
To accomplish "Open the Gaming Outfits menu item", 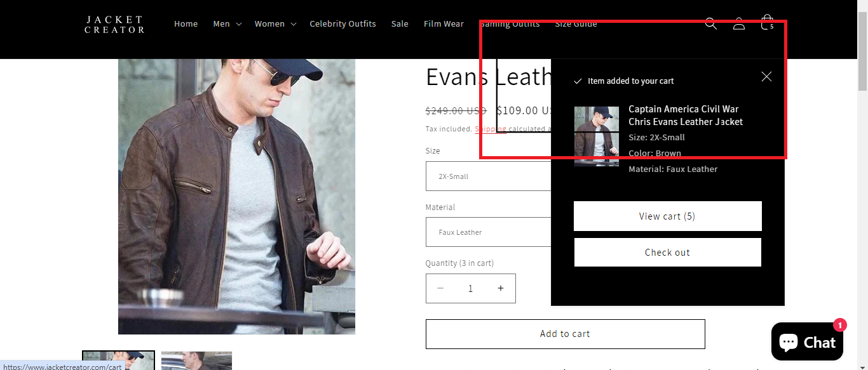I will (x=510, y=24).
